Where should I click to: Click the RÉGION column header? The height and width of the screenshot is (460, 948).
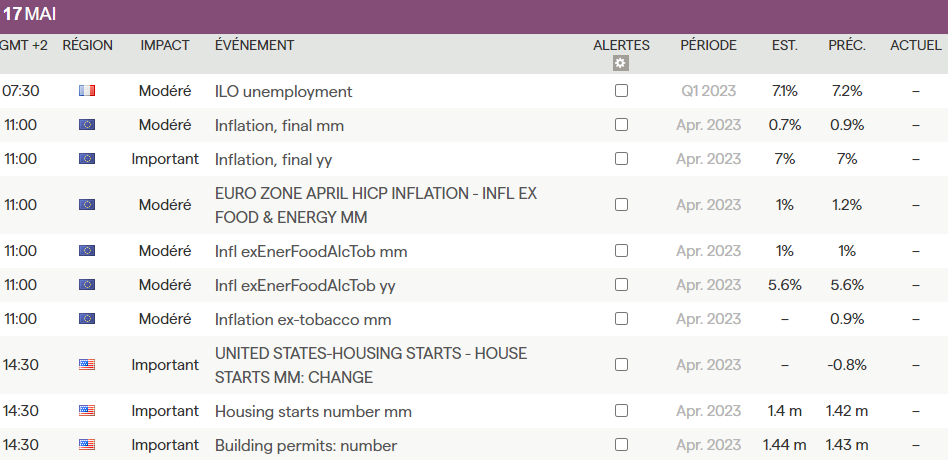[87, 45]
